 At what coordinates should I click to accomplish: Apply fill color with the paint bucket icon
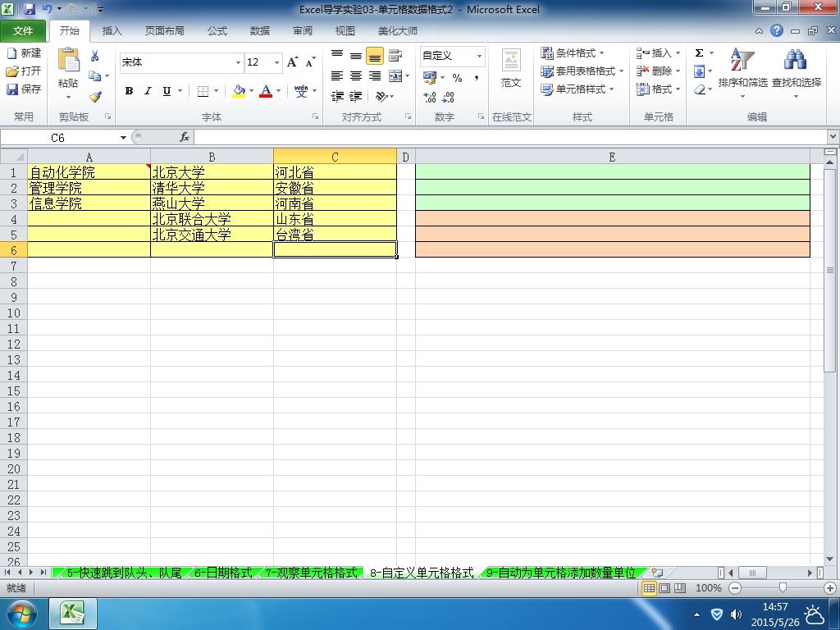pyautogui.click(x=239, y=91)
